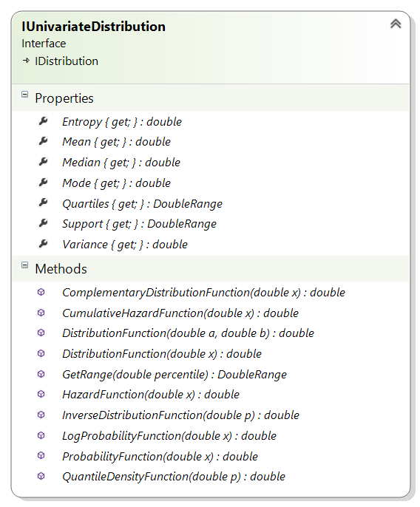Viewport: 420px width, 507px height.
Task: Select the Mean property
Action: [117, 142]
